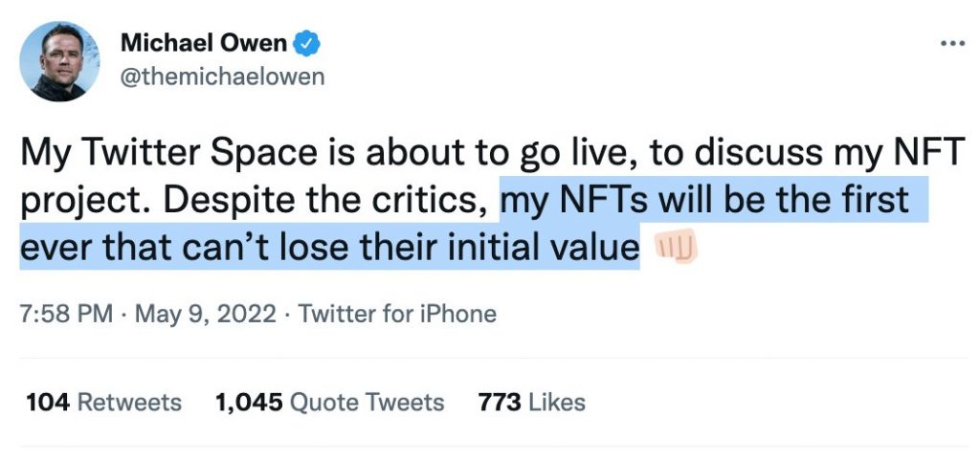View the 1,045 Quote Tweets list
980x460 pixels.
[329, 403]
